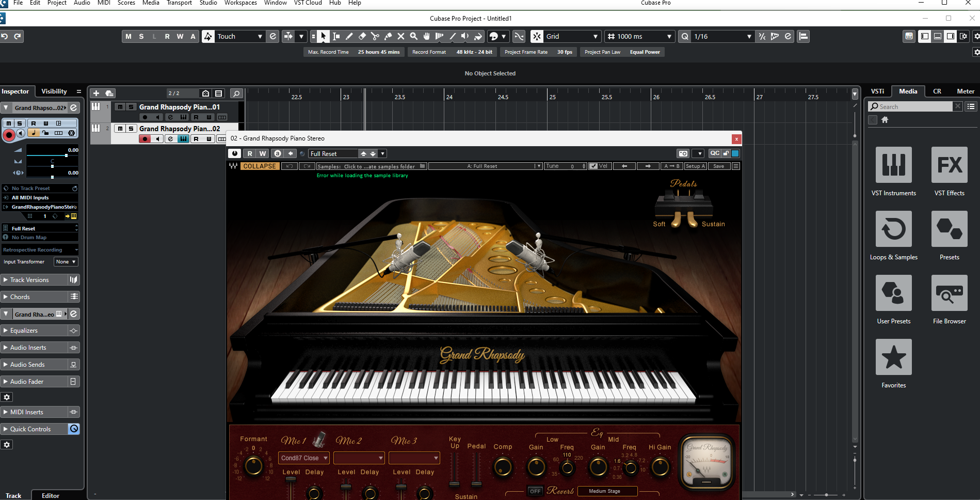This screenshot has height=500, width=980.
Task: Click the Add Track plus button
Action: [x=96, y=93]
